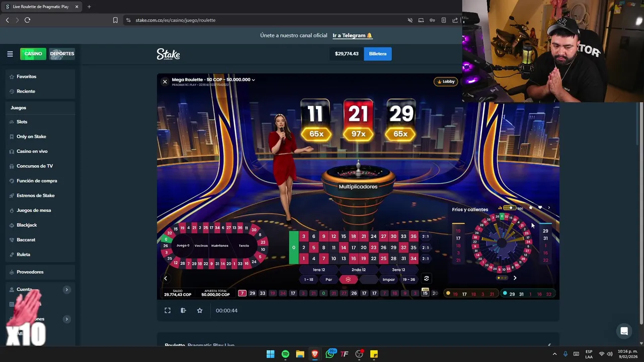Screen dimensions: 644x362
Task: Click the theater mode icon below the game
Action: [183, 311]
